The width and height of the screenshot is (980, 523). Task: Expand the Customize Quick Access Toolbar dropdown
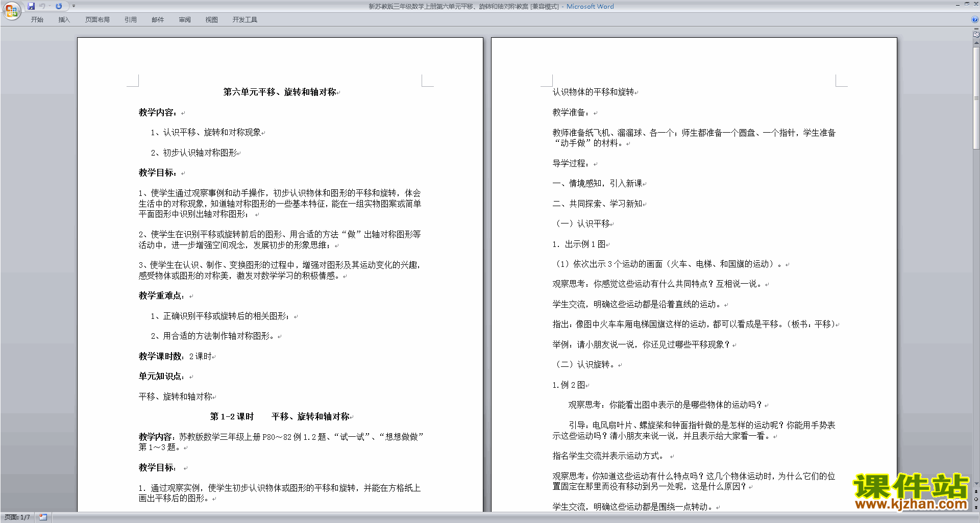(73, 6)
